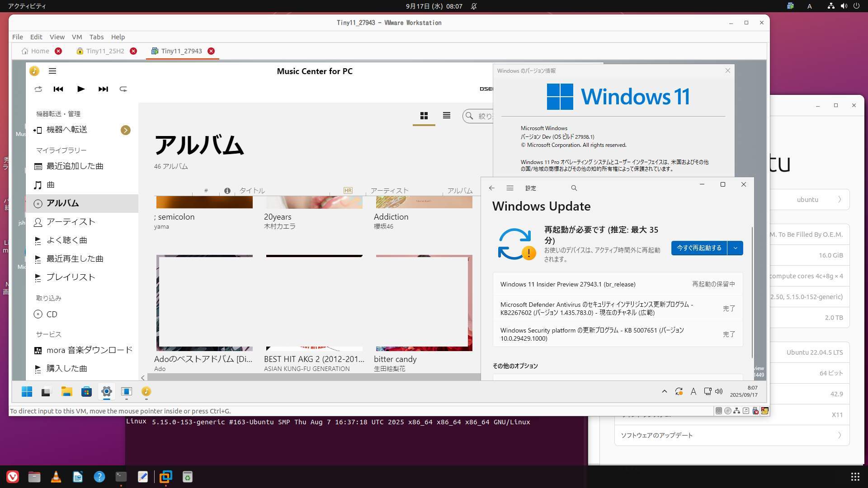Click the Play button in Music Center
This screenshot has height=488, width=868.
tap(81, 89)
